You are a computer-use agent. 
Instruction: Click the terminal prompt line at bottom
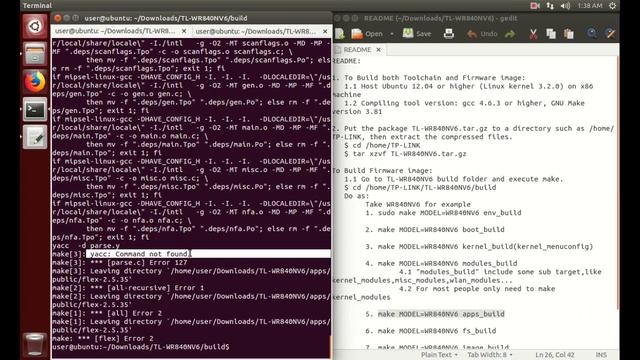pos(141,347)
